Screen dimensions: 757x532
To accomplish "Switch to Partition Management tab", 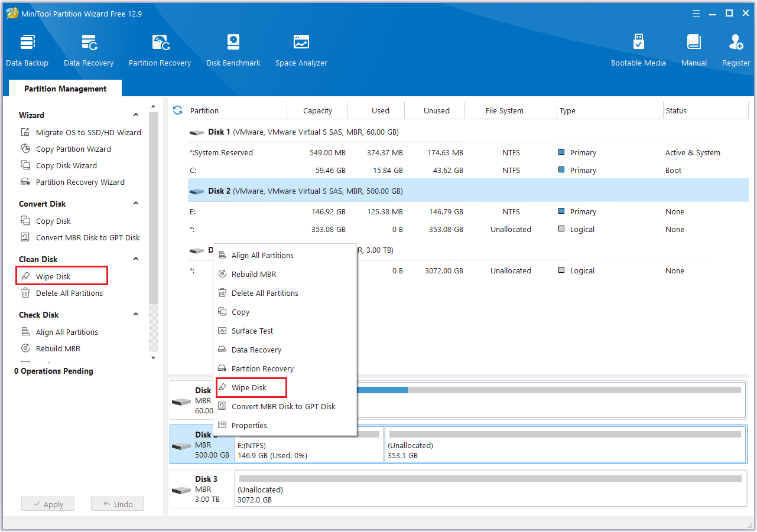I will 66,89.
